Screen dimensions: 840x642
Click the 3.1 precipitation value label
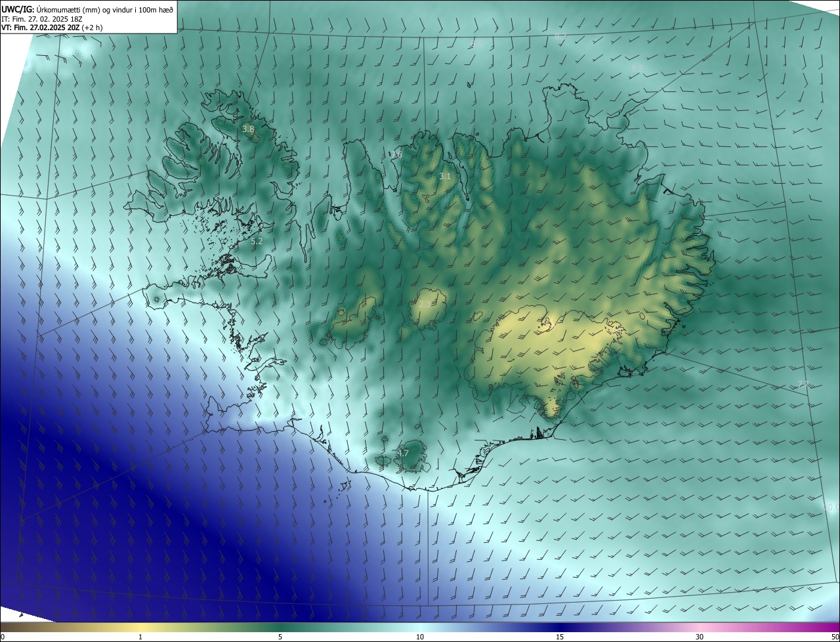point(445,177)
